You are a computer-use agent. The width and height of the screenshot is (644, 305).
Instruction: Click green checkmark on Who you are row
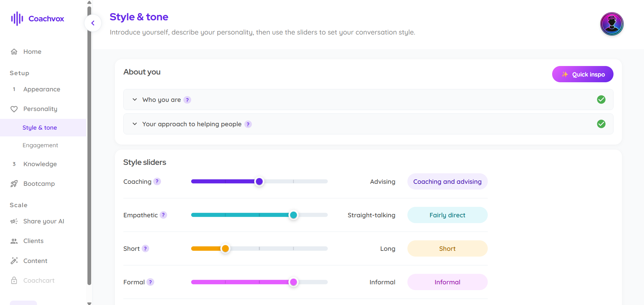coord(601,100)
